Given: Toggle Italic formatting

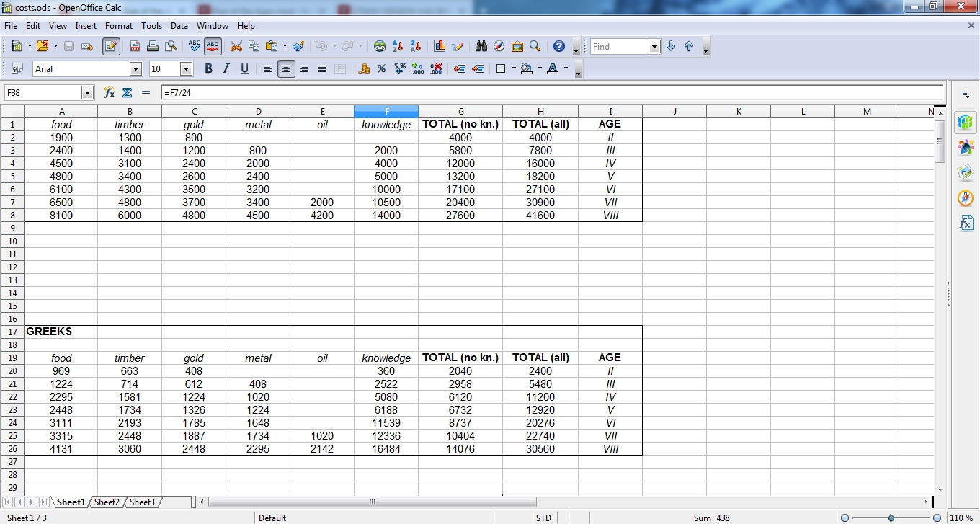Looking at the screenshot, I should click(x=226, y=68).
